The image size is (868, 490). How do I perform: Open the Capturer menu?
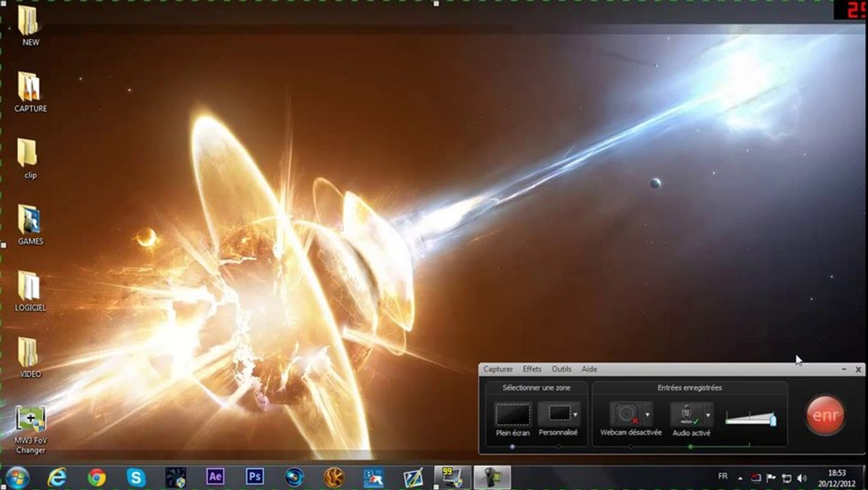point(498,369)
